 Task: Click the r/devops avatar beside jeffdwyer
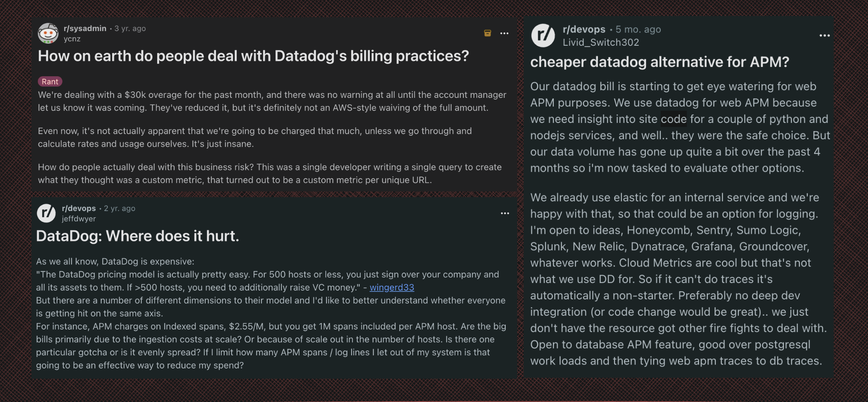coord(46,213)
